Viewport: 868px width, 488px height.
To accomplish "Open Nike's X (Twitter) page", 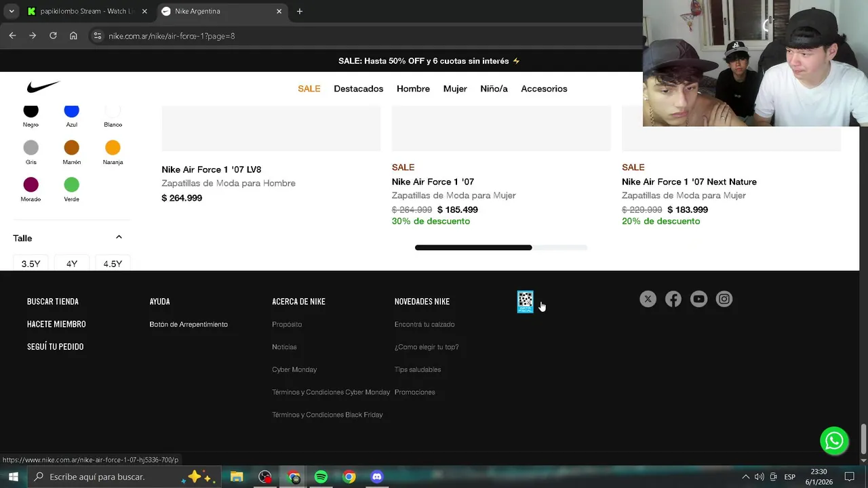I will 648,299.
